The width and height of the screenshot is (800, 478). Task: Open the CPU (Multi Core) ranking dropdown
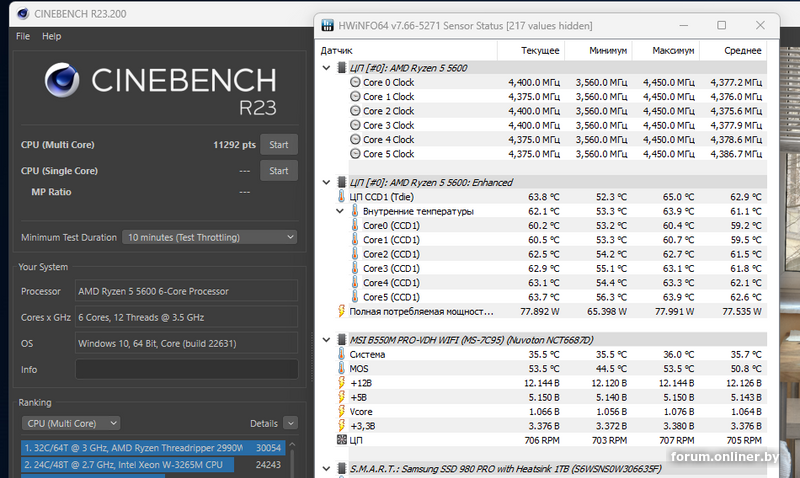pyautogui.click(x=70, y=423)
